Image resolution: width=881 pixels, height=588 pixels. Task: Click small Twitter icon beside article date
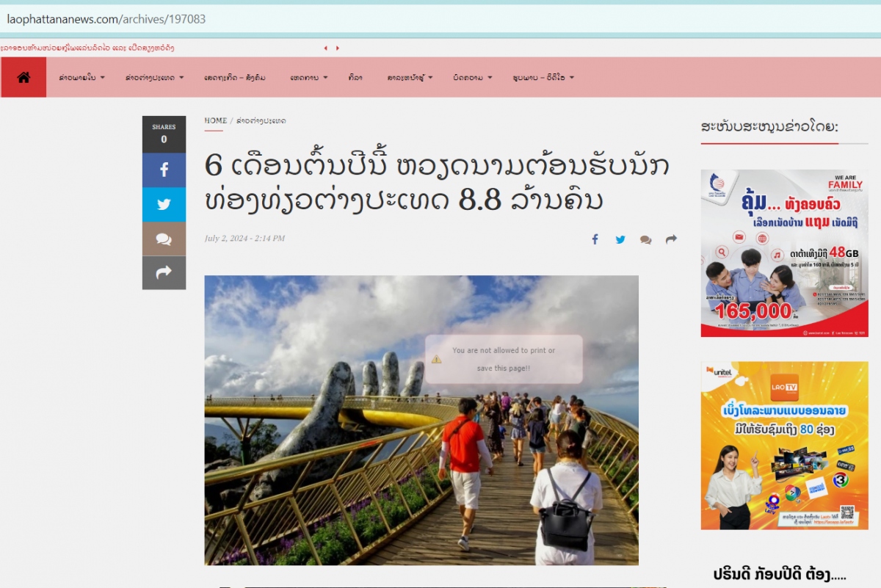click(x=620, y=239)
